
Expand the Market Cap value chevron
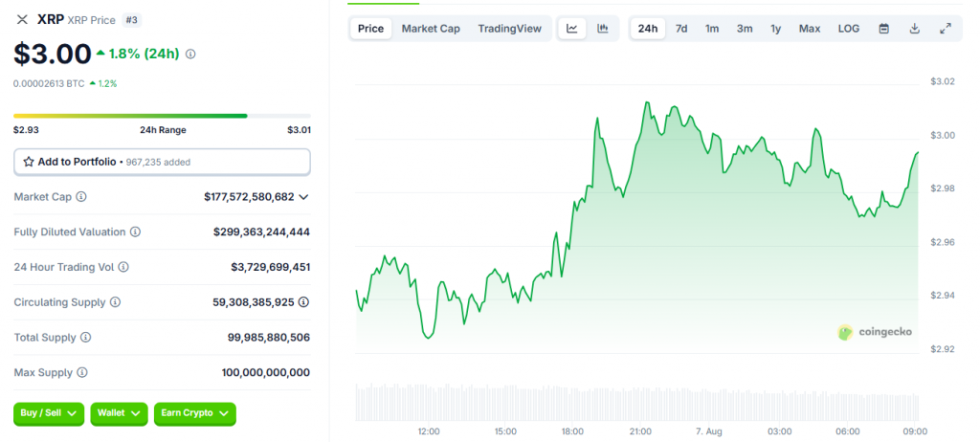click(303, 197)
